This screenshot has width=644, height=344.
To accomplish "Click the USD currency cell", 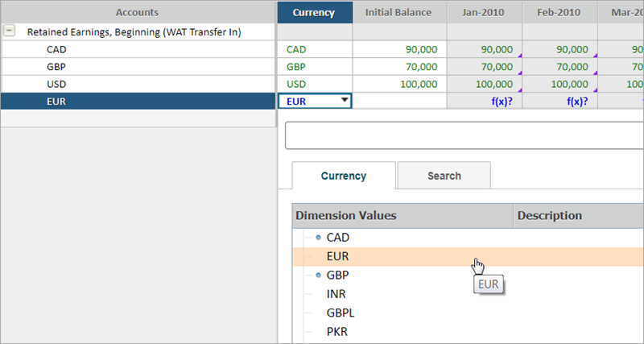I will 315,84.
